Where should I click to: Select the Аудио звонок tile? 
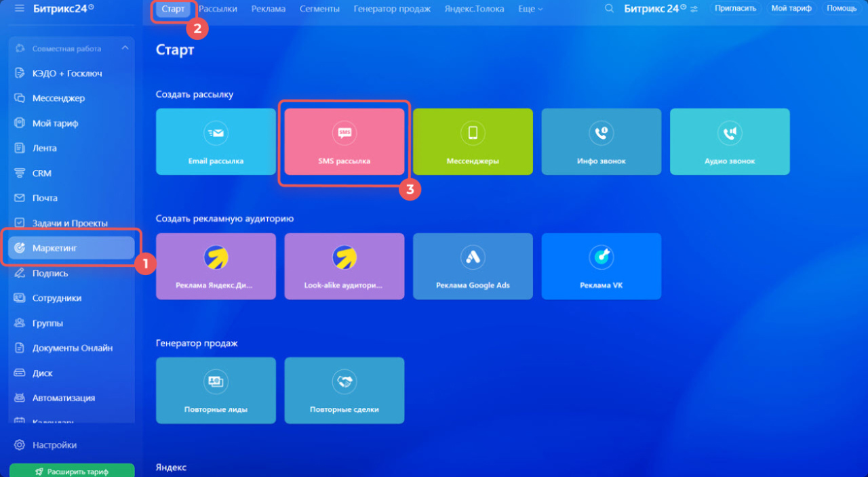[730, 142]
